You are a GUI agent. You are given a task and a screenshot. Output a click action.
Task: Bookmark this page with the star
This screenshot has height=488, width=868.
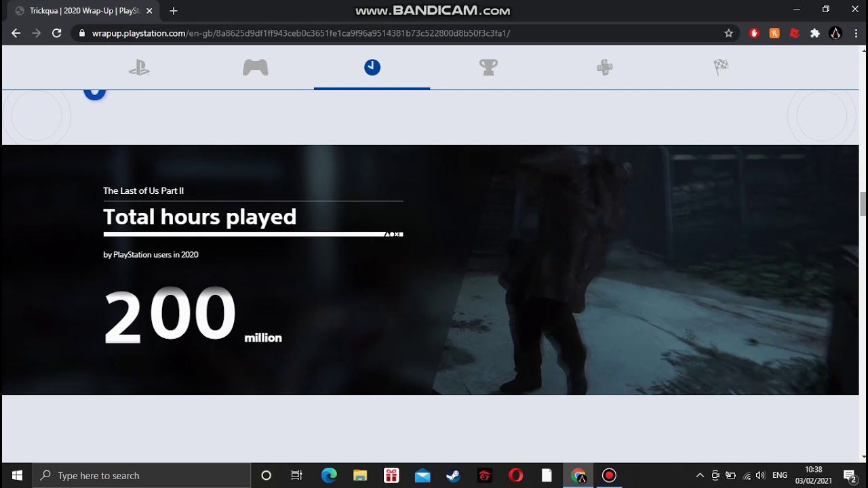point(729,33)
